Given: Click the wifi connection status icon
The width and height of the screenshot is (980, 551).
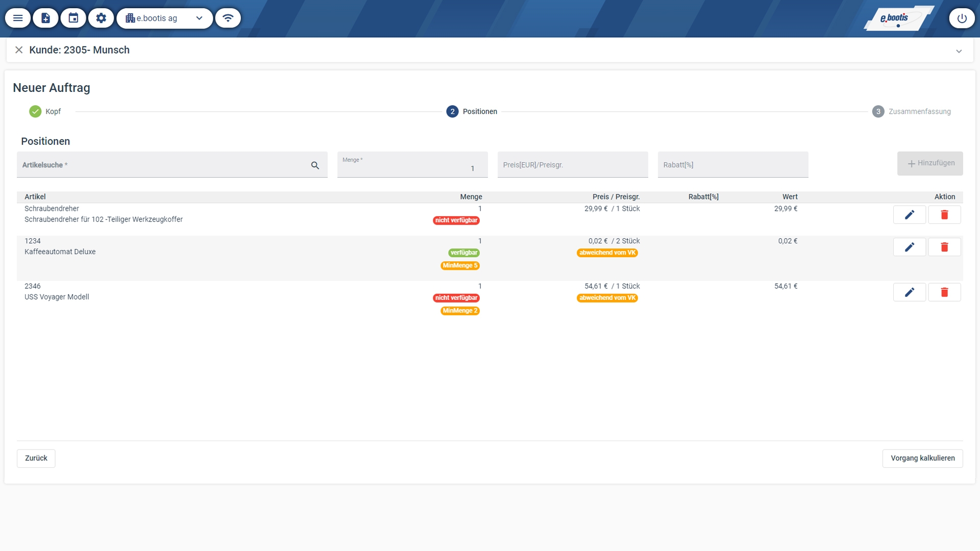Looking at the screenshot, I should tap(228, 18).
